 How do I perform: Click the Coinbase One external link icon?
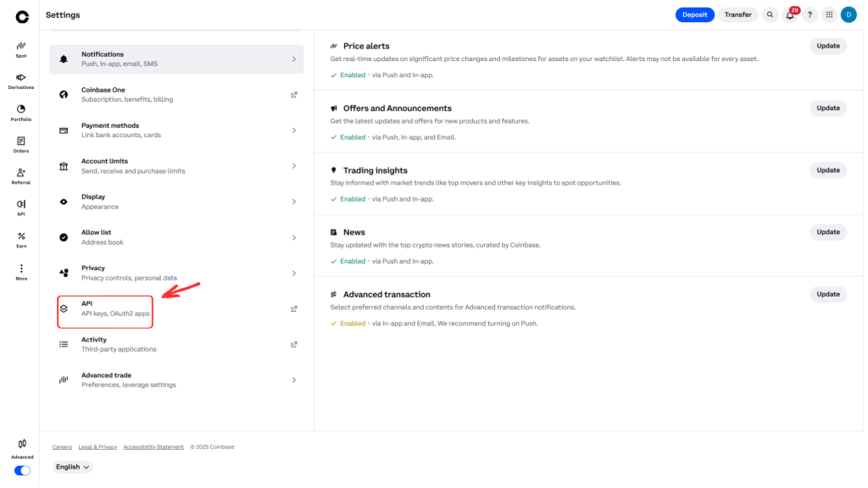point(294,95)
